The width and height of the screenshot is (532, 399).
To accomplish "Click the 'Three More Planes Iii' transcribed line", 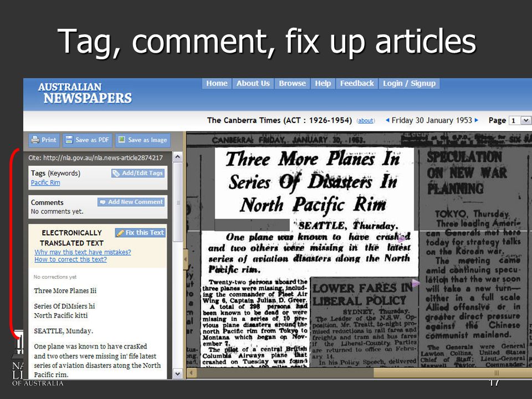I will click(x=65, y=291).
